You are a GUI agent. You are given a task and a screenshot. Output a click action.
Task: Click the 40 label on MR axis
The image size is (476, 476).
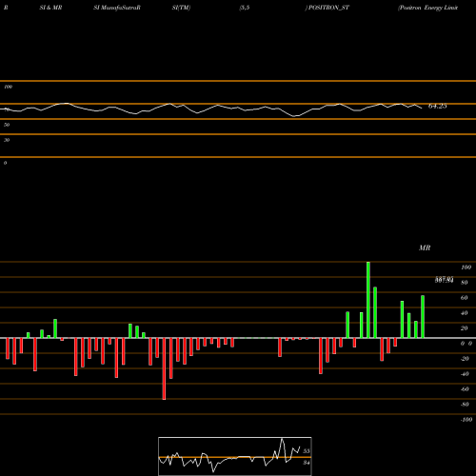point(465,313)
